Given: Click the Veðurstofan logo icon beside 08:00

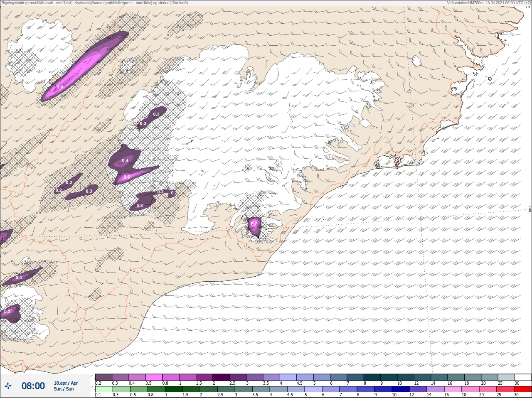Looking at the screenshot, I should pyautogui.click(x=9, y=386).
